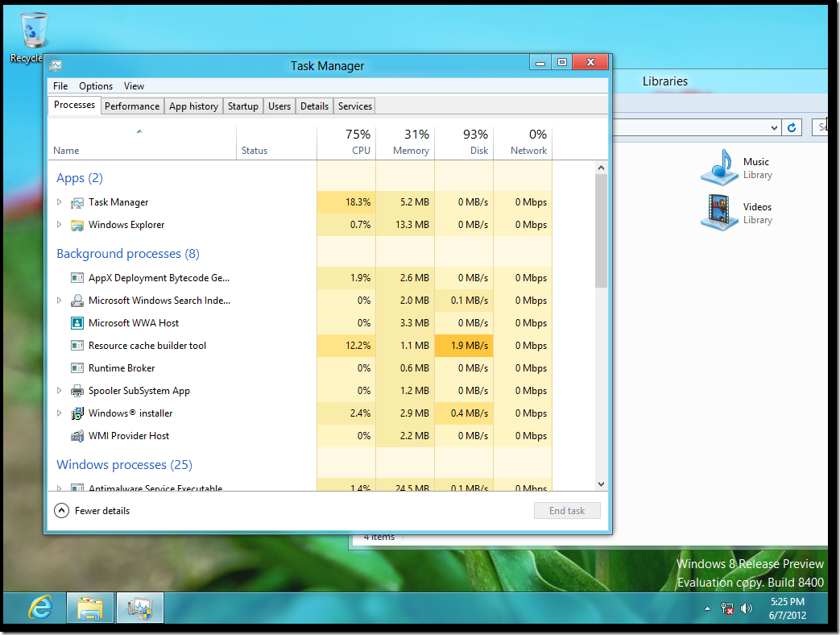The height and width of the screenshot is (635, 840).
Task: Click the scrollbar up arrow
Action: coord(601,168)
